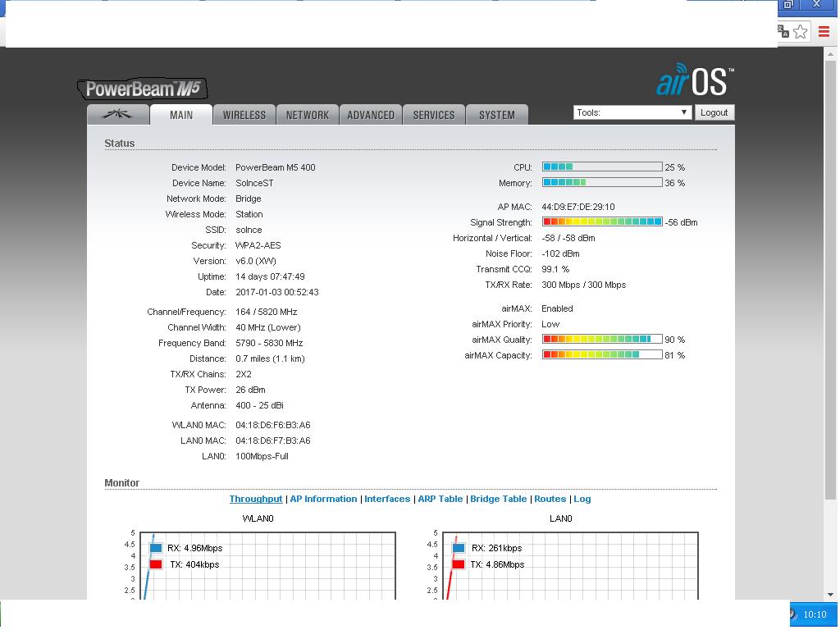Click the airMAX Priority value "Low"
840x630 pixels.
point(550,324)
